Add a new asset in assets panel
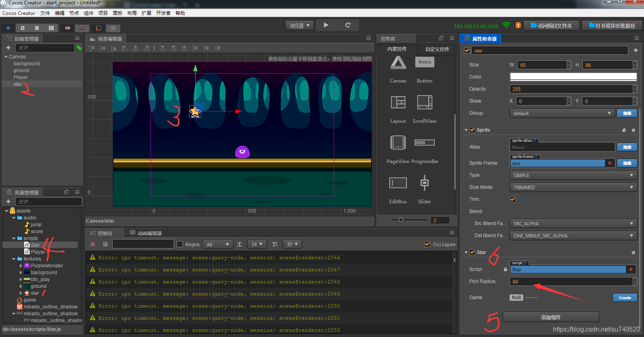 [8, 202]
